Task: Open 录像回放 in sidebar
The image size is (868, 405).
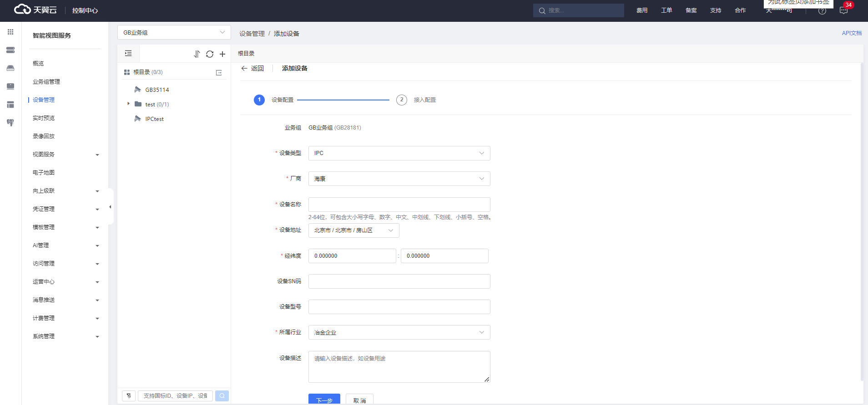Action: (43, 136)
